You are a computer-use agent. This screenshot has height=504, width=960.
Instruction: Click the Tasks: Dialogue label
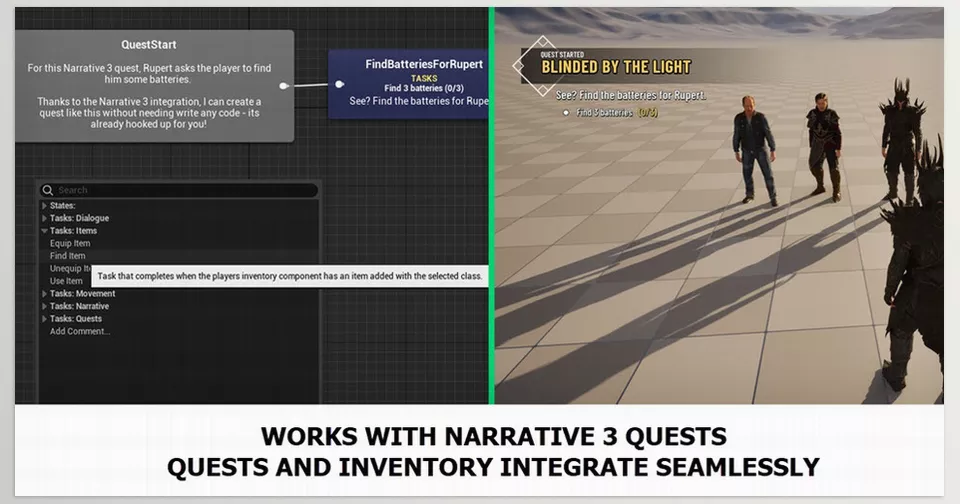tap(79, 218)
